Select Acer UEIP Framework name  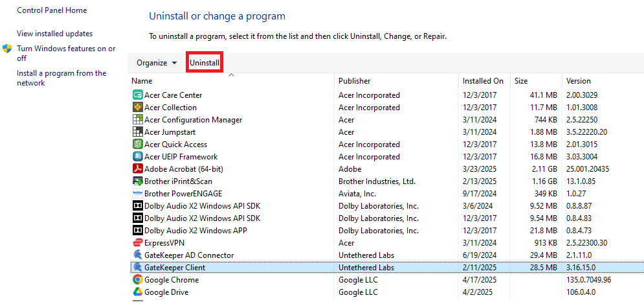(181, 157)
